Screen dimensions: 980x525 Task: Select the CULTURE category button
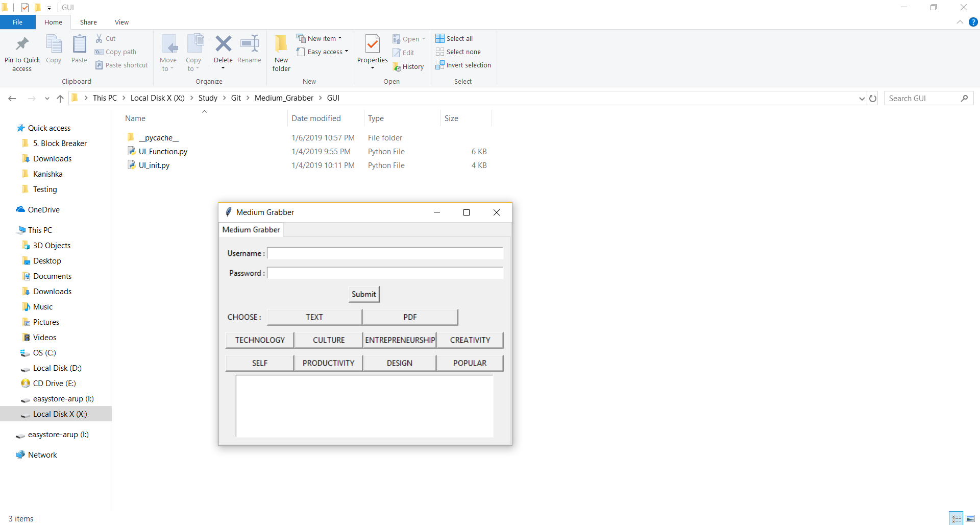coord(329,340)
